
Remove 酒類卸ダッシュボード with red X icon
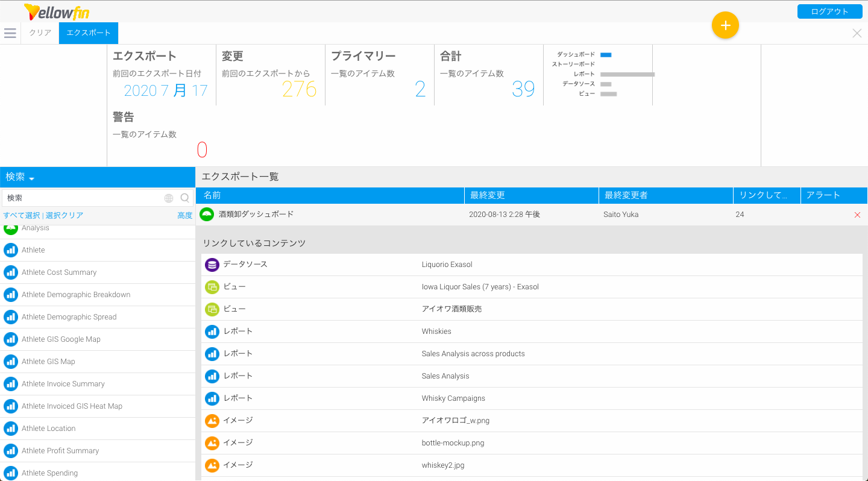[857, 215]
